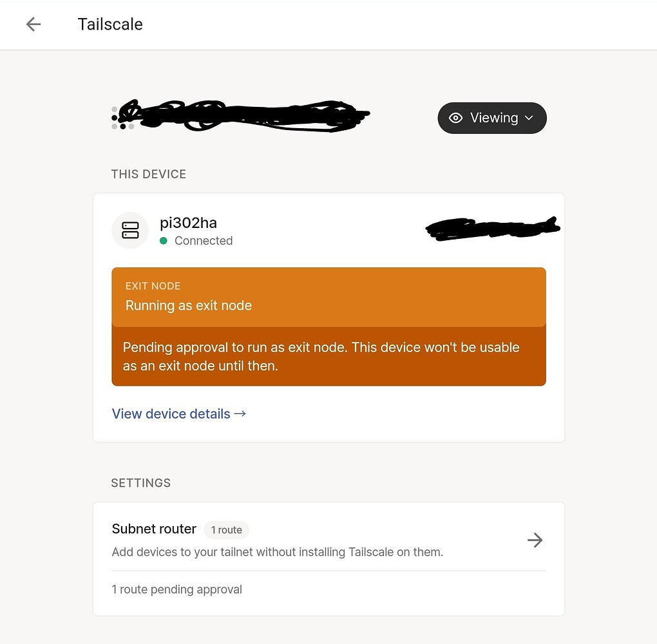
Task: Select the Subnet router navigation arrow icon
Action: (x=535, y=540)
